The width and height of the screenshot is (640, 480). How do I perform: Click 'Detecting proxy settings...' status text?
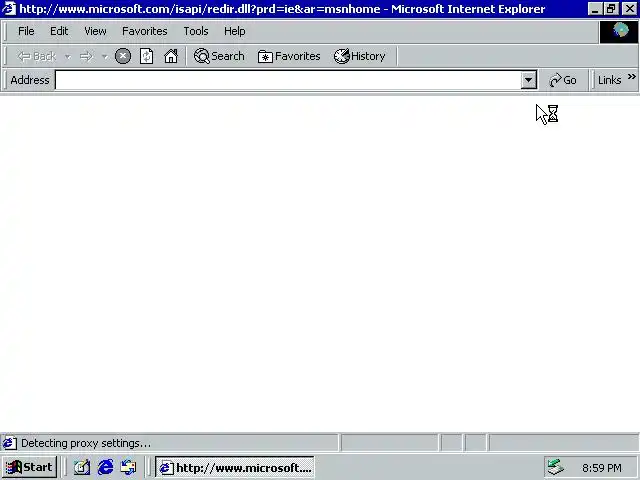pyautogui.click(x=86, y=443)
